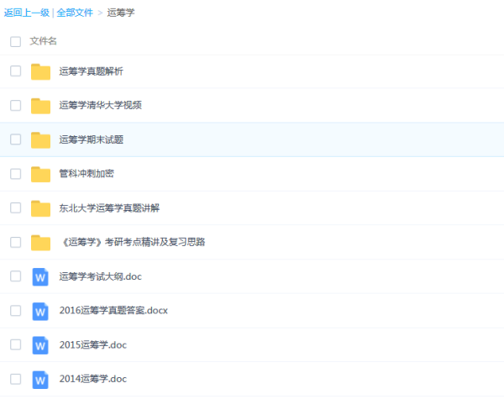Image resolution: width=504 pixels, height=420 pixels.
Task: Open the 运筹学真题解析 folder icon
Action: [x=40, y=71]
